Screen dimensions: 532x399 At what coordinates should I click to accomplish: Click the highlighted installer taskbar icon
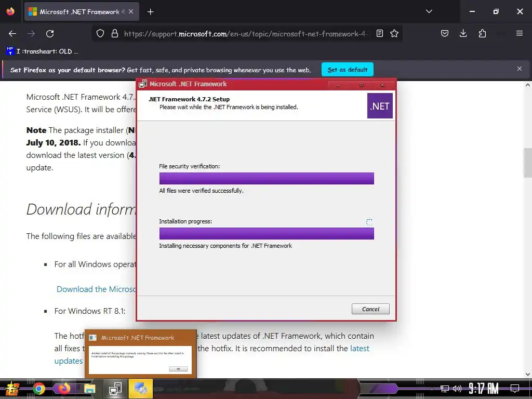140,389
